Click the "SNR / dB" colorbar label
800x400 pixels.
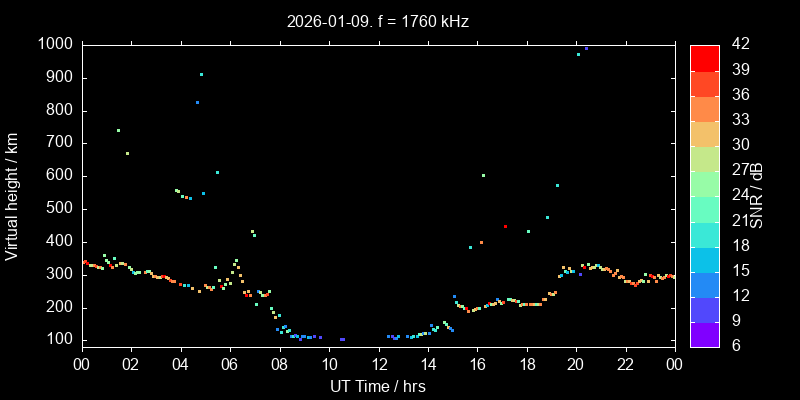(760, 195)
